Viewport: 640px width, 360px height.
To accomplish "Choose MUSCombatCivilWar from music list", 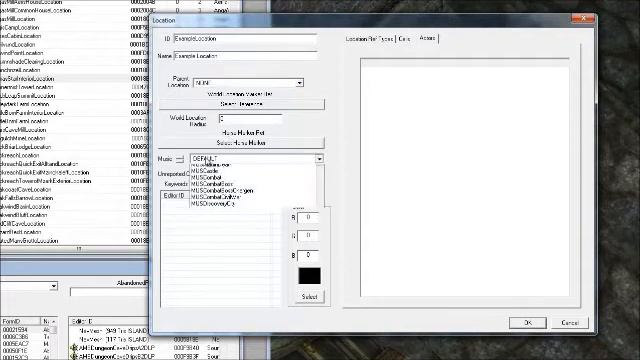I will pyautogui.click(x=216, y=197).
